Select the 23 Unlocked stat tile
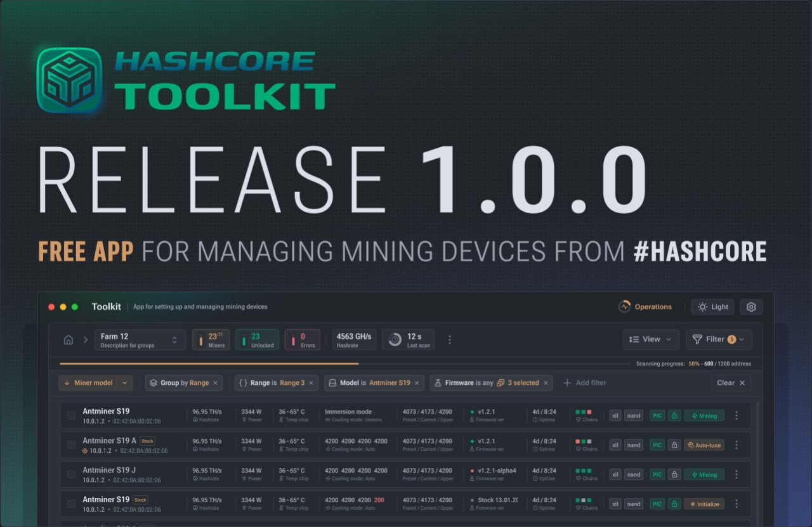812x527 pixels. click(x=257, y=340)
